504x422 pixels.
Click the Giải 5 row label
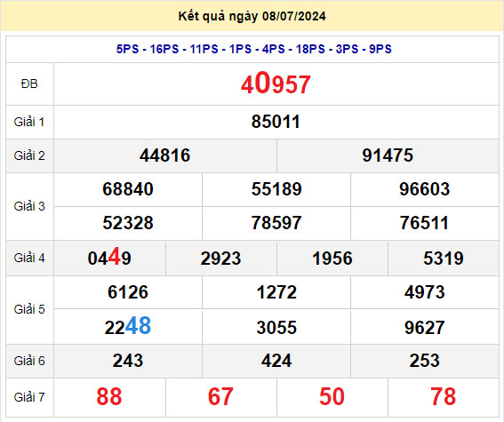point(29,309)
